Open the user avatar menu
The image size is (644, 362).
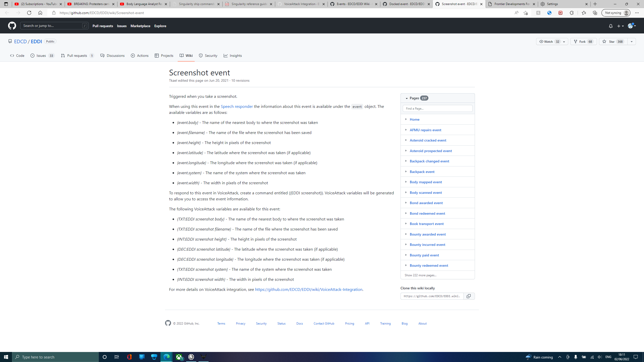(x=632, y=26)
